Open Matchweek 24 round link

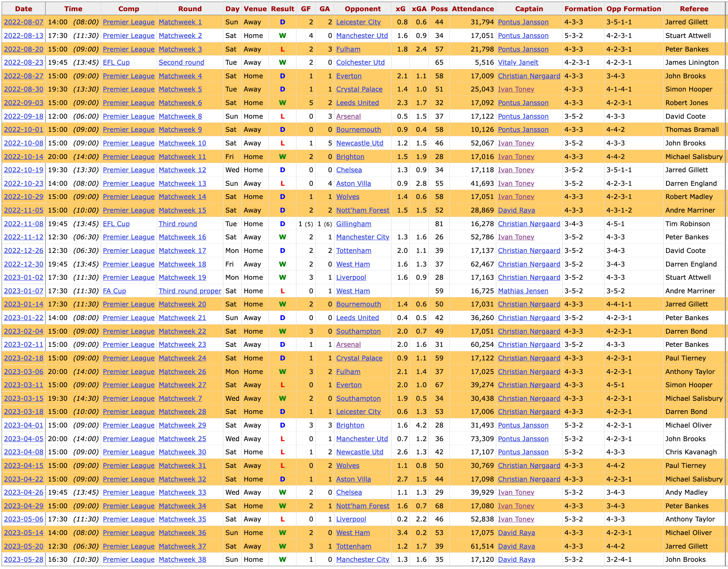(182, 358)
